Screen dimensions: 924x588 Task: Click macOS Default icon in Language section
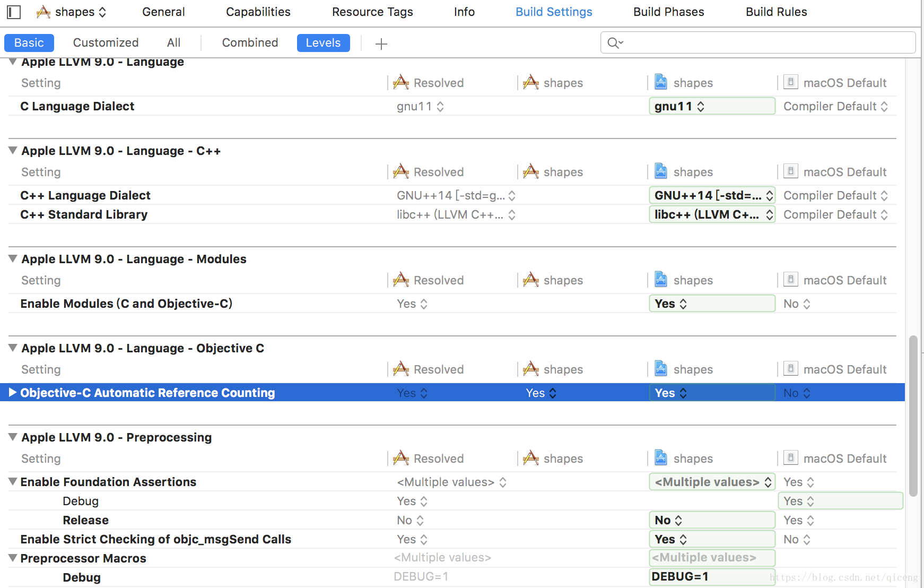791,82
